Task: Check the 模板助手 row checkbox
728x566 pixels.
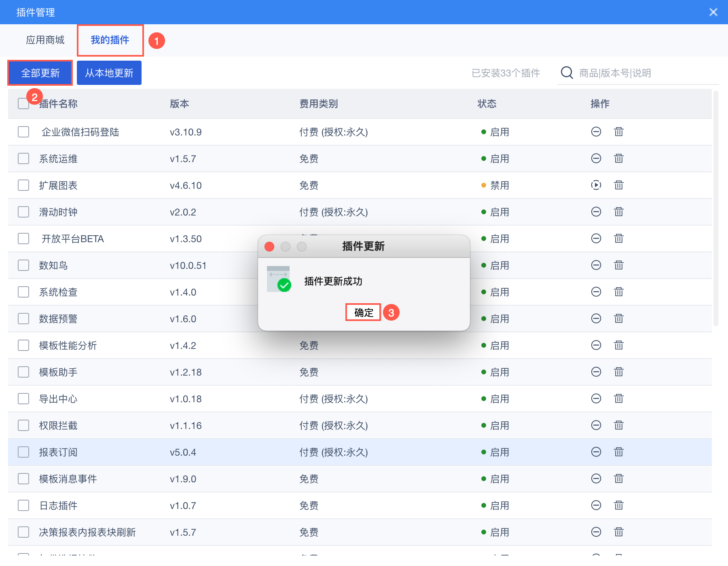Action: pyautogui.click(x=23, y=372)
